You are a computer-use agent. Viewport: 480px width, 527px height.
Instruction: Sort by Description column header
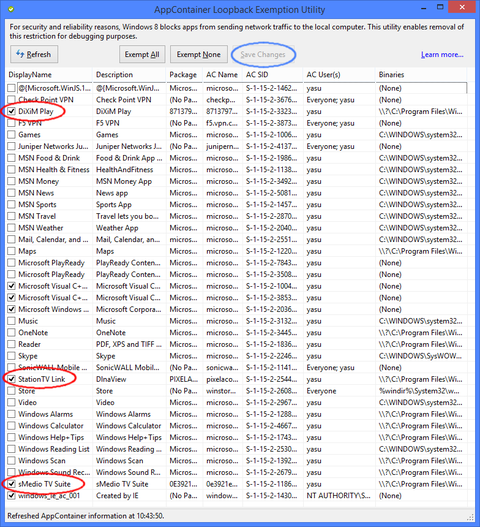(x=129, y=75)
